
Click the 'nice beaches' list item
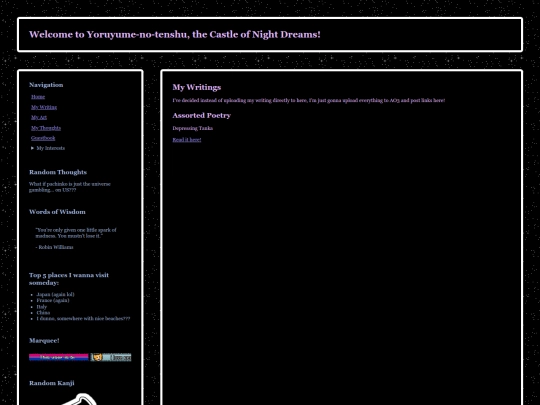coord(83,319)
